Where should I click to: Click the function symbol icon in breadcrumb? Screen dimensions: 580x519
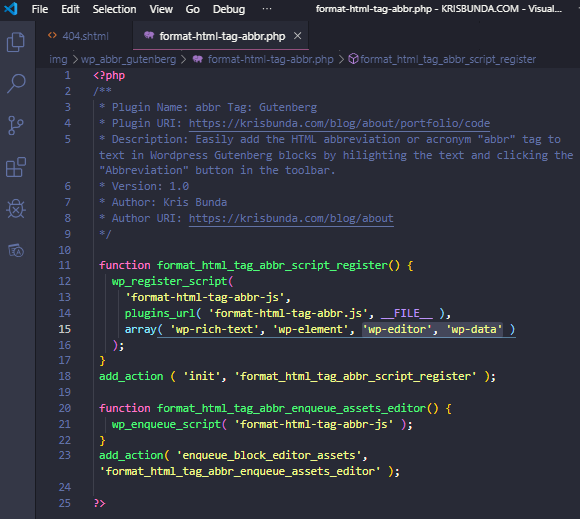[353, 59]
